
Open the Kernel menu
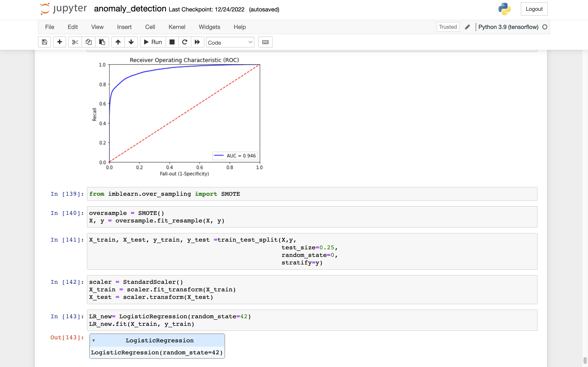point(177,27)
